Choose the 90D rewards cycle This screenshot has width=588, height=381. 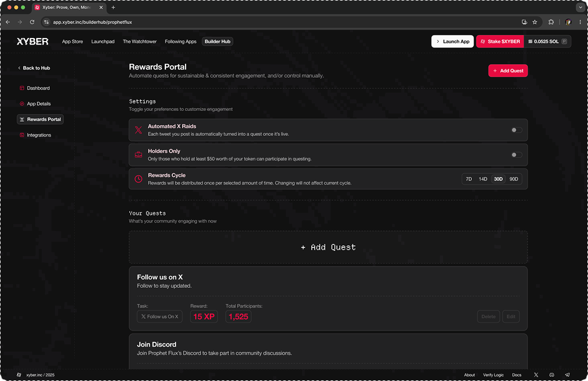coord(513,179)
